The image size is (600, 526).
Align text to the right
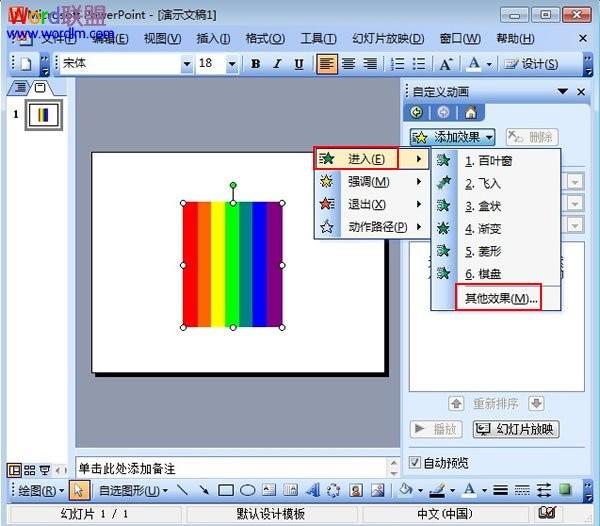click(370, 64)
